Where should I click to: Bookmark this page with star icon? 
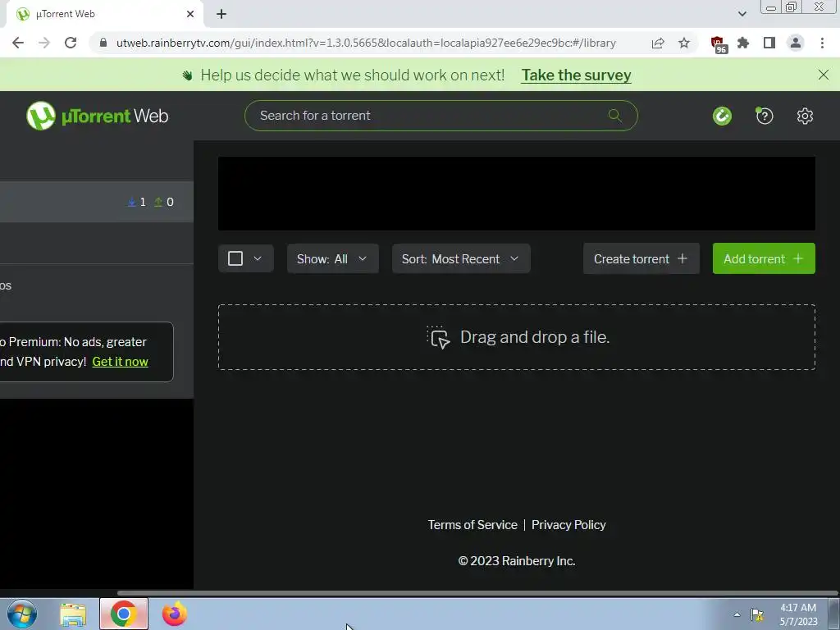[x=684, y=43]
